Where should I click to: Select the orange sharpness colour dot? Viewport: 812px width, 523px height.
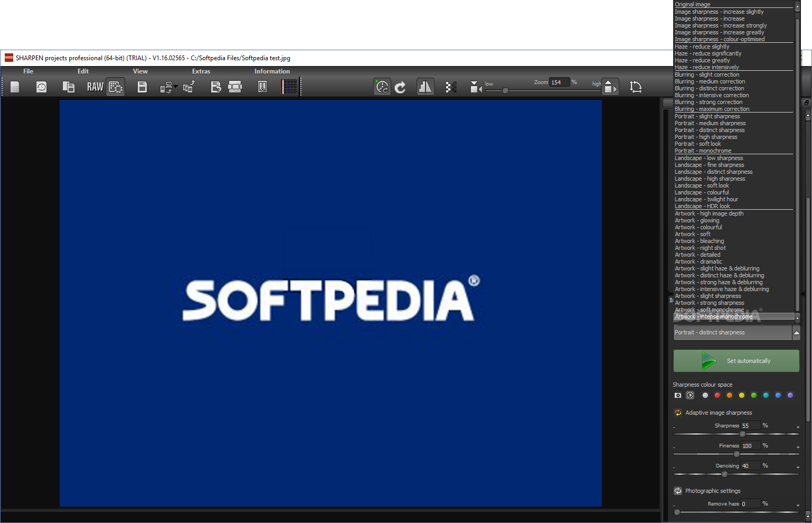coord(729,395)
